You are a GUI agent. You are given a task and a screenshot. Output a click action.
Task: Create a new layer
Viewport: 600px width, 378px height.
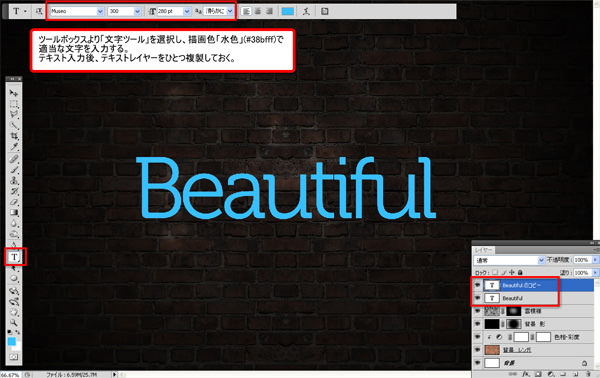pyautogui.click(x=576, y=374)
